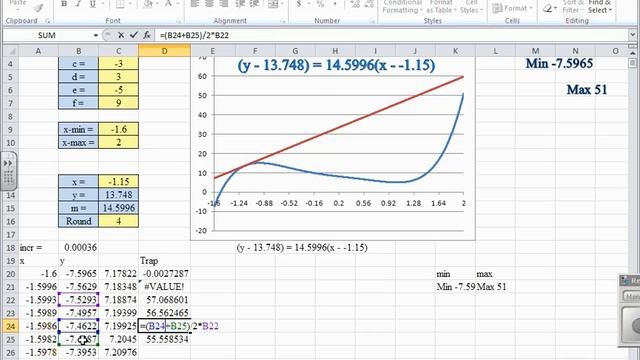Viewport: 640px width, 360px height.
Task: Select column D header
Action: click(x=164, y=51)
